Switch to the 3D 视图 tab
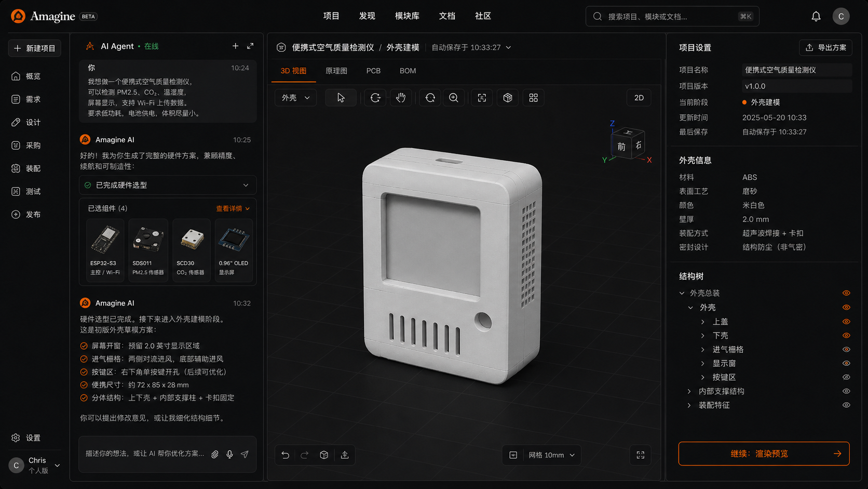This screenshot has width=868, height=489. [x=293, y=71]
